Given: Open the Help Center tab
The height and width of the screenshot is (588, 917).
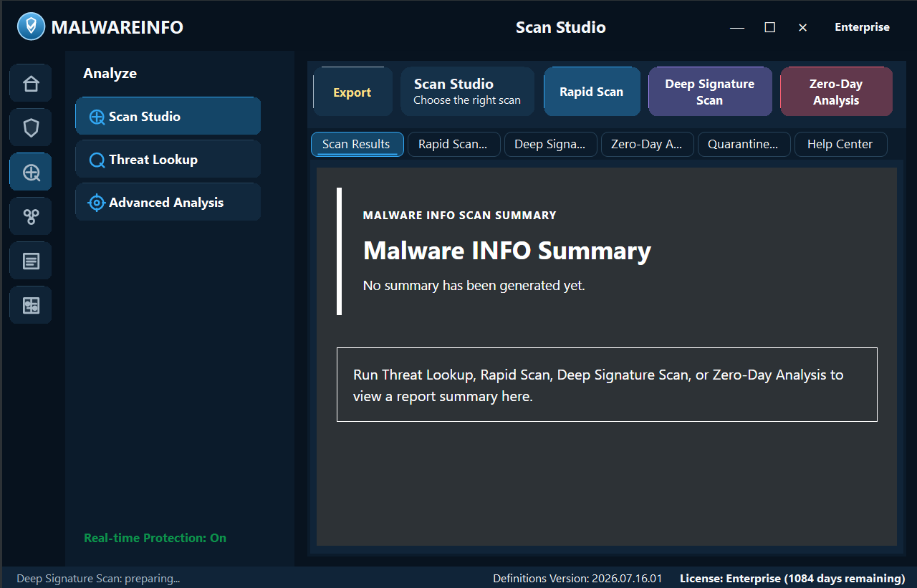Looking at the screenshot, I should [840, 144].
